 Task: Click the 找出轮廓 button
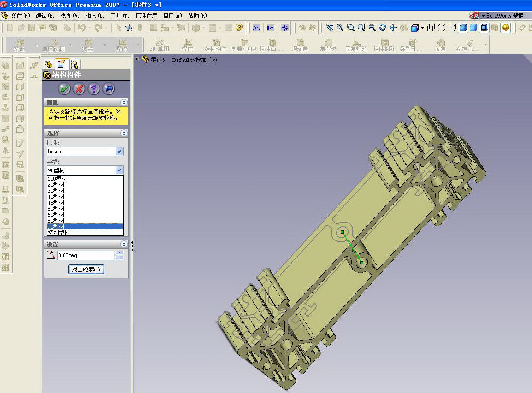coord(86,270)
